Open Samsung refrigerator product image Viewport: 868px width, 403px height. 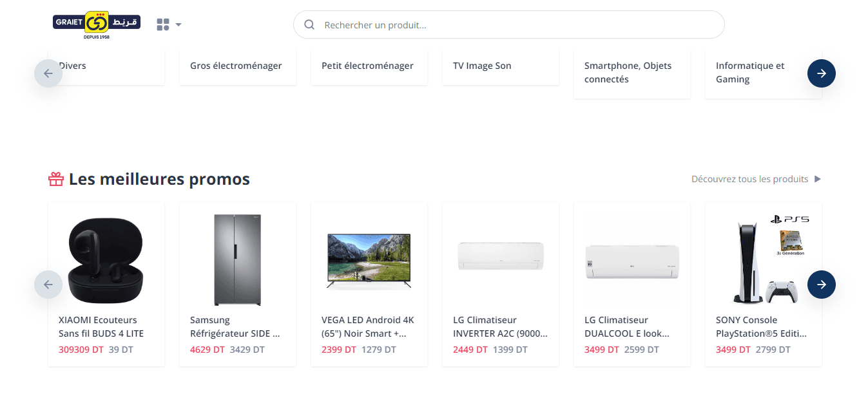[238, 260]
